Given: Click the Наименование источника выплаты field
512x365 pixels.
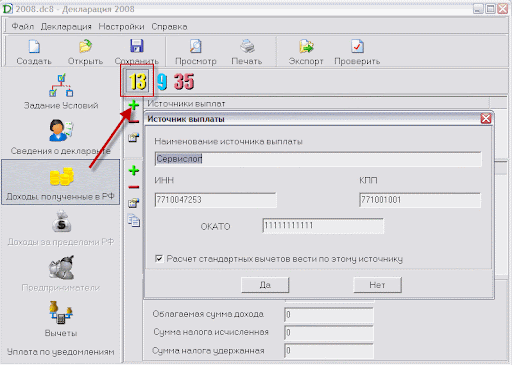Looking at the screenshot, I should pos(318,159).
